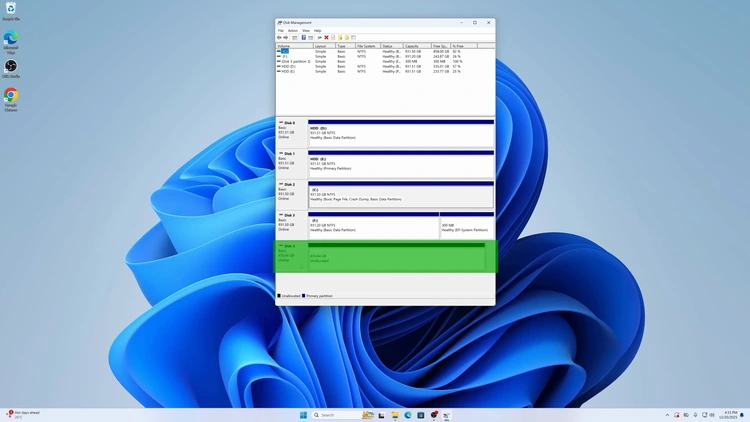Screen dimensions: 750x422
Task: Open the Action menu
Action: pyautogui.click(x=293, y=31)
